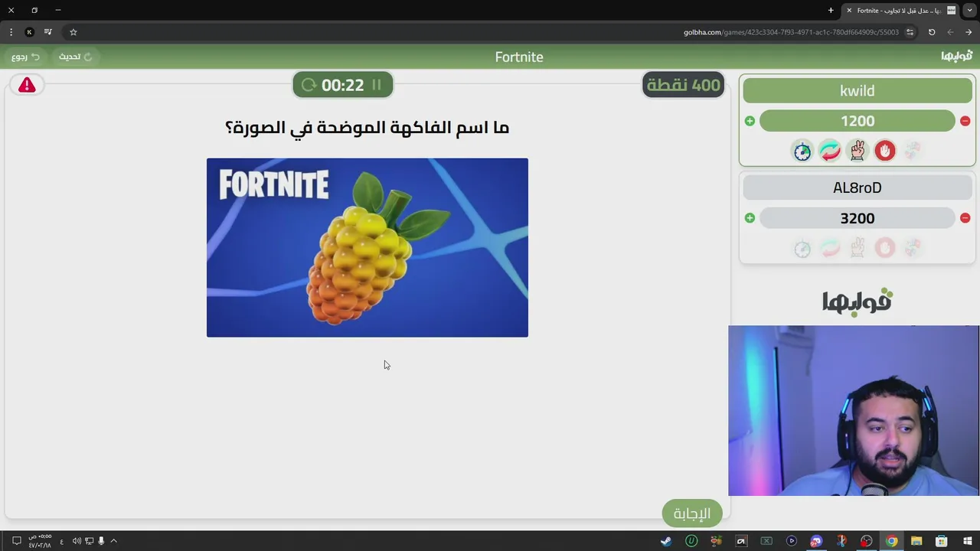Use kwild's swap arrows power-up
Viewport: 980px width, 551px height.
pyautogui.click(x=830, y=151)
